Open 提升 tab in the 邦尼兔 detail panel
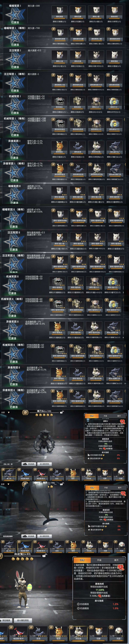This screenshot has width=129, height=644. (x=116, y=560)
